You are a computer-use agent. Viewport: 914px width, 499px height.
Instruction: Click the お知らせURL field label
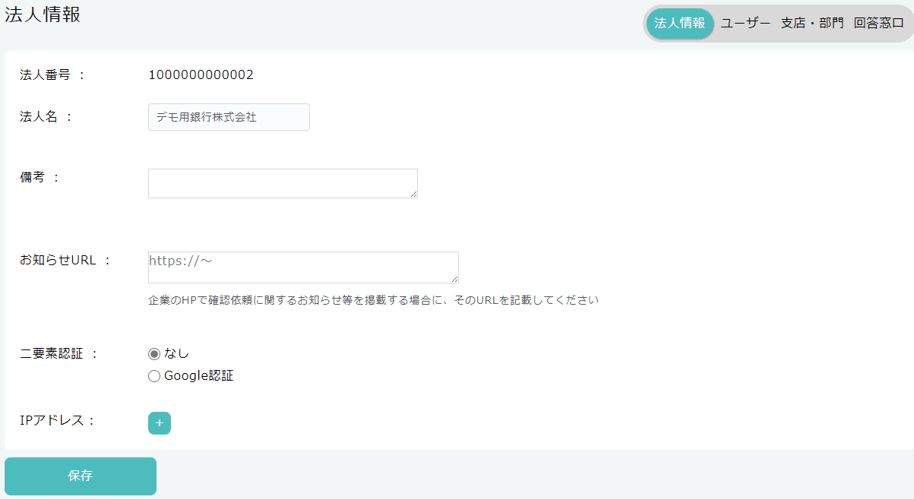click(x=64, y=260)
